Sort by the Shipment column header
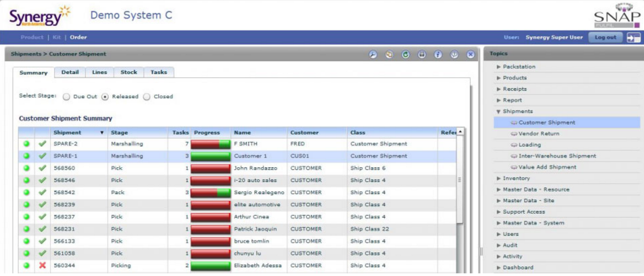644x276 pixels. coord(67,133)
